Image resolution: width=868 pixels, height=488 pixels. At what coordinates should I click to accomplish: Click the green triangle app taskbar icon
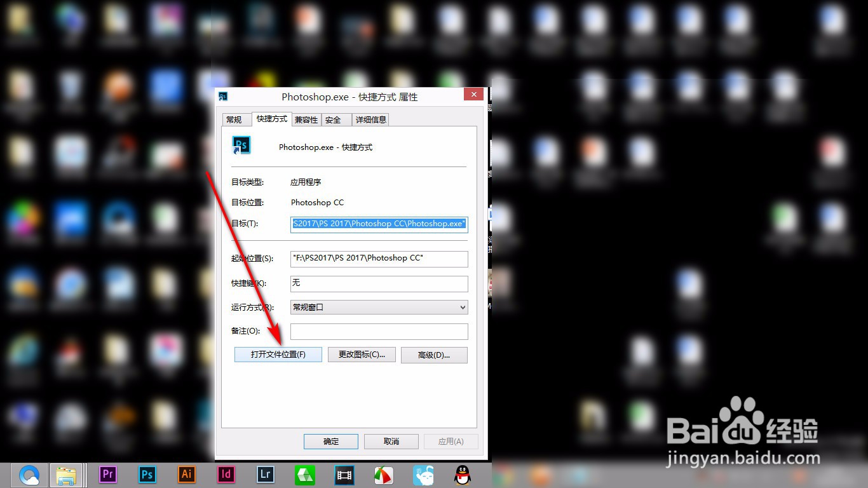point(305,475)
